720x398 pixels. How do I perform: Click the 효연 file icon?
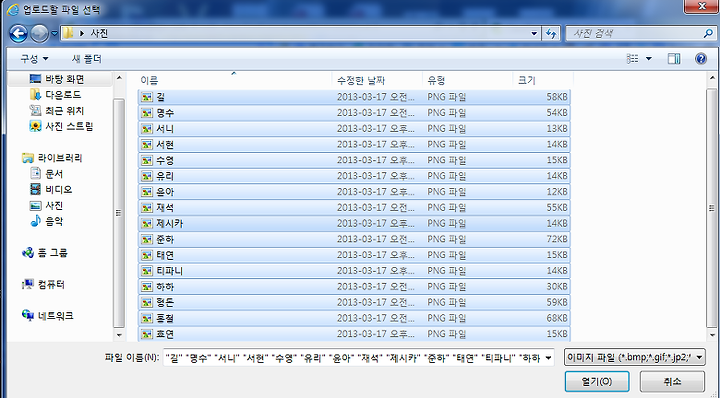(x=146, y=334)
